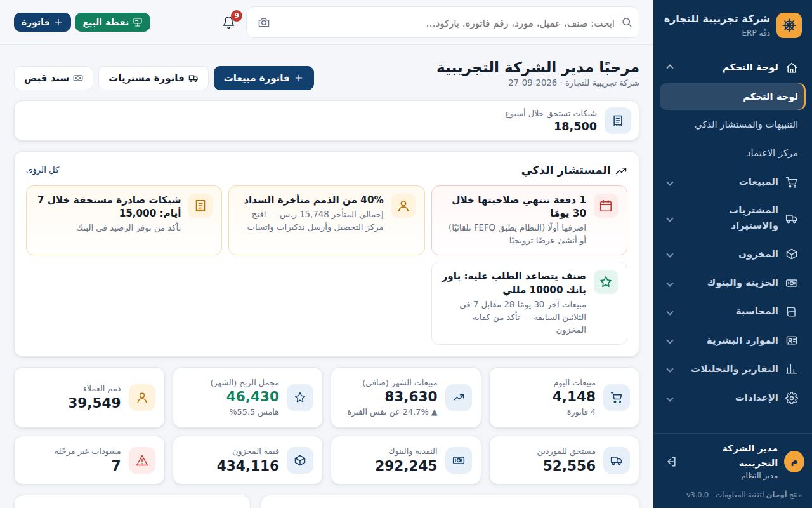Click the gear icon next to الإعدادات
The width and height of the screenshot is (812, 508).
791,398
